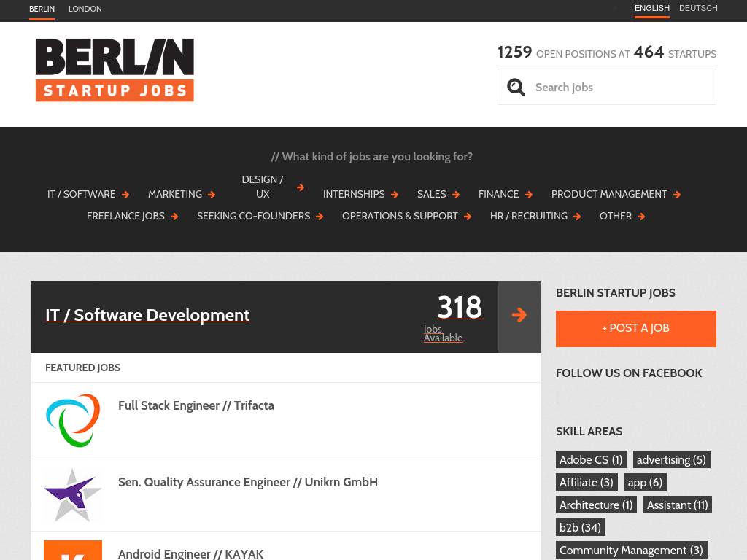
Task: Open the MARKETING category
Action: coord(175,194)
